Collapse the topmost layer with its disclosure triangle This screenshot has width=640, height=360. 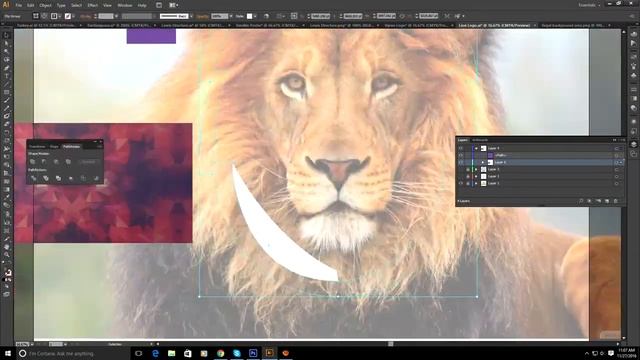pos(476,148)
